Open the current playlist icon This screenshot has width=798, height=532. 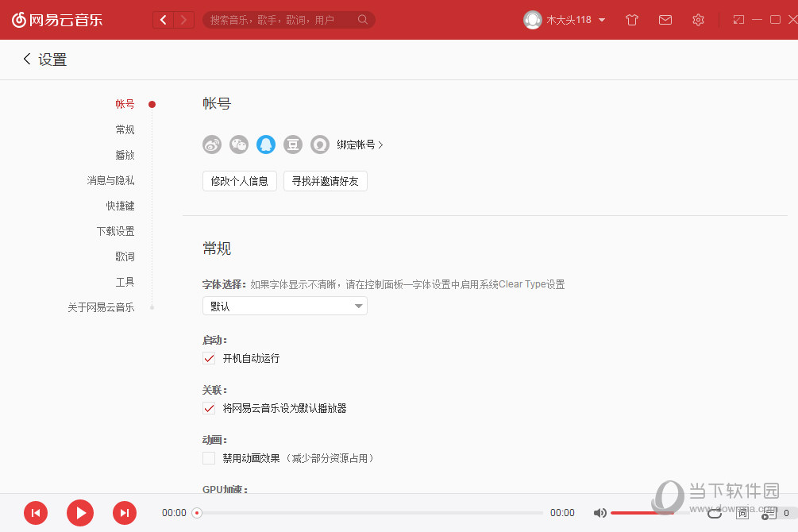pyautogui.click(x=768, y=513)
